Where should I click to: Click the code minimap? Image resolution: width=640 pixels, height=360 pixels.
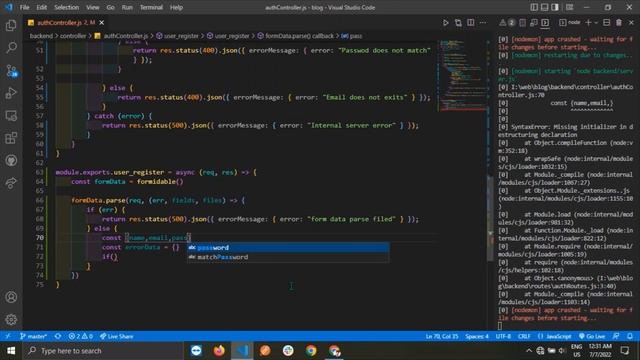462,76
